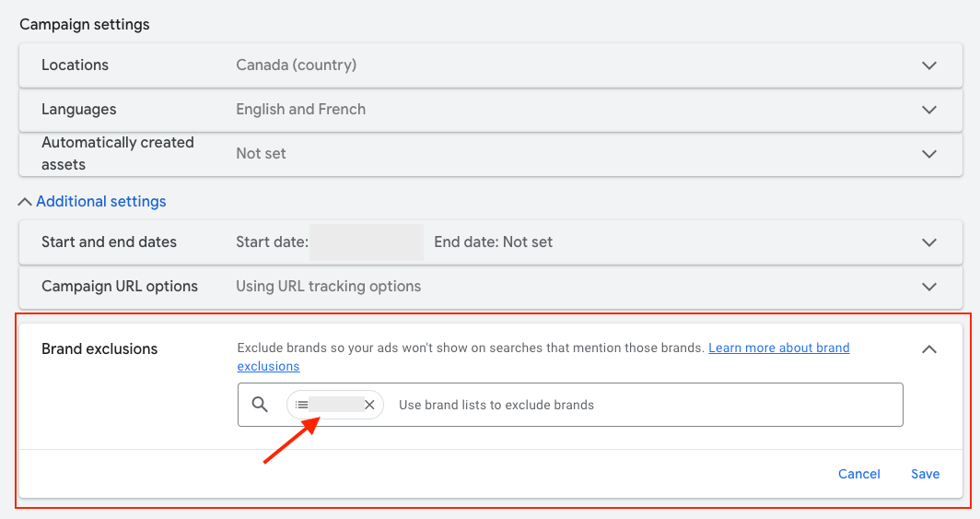Click the brand list icon in the chip
Image resolution: width=980 pixels, height=519 pixels.
(x=302, y=405)
